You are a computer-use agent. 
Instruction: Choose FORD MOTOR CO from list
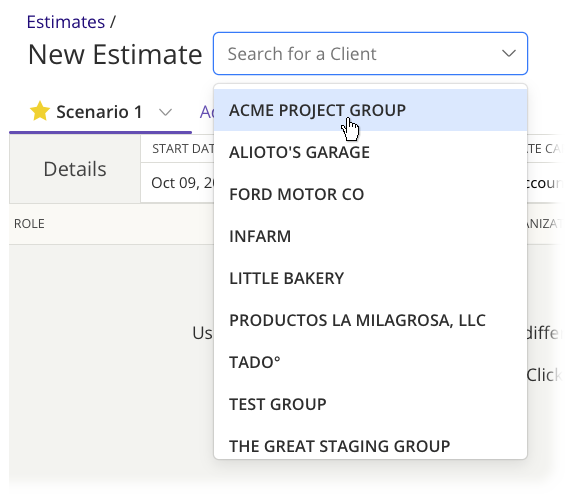tap(370, 194)
